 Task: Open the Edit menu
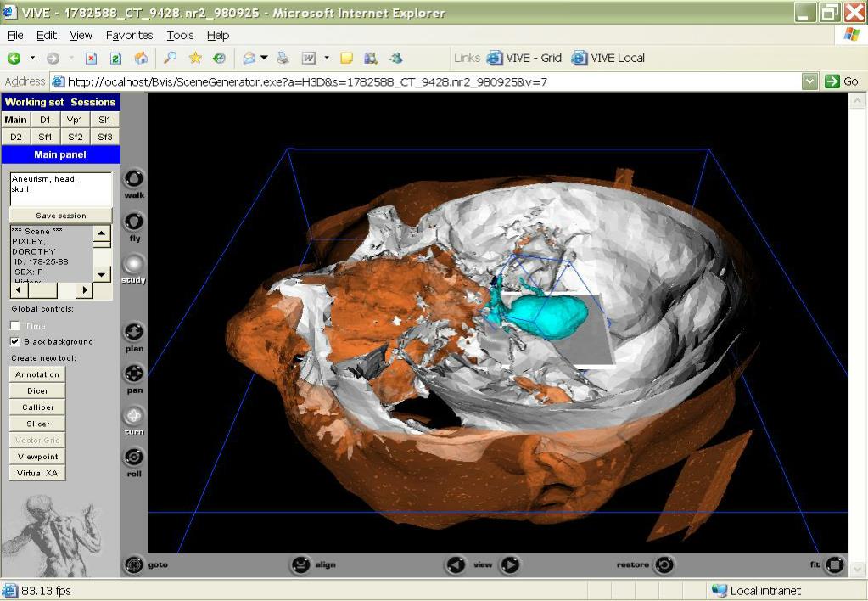point(47,36)
